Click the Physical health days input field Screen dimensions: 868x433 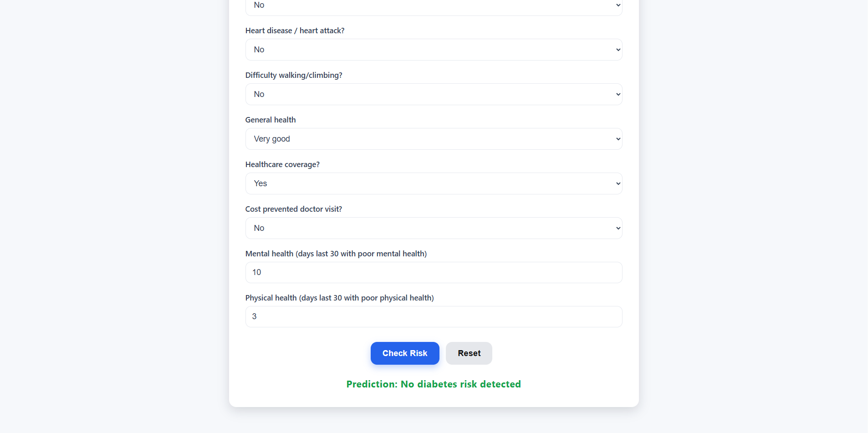(434, 316)
